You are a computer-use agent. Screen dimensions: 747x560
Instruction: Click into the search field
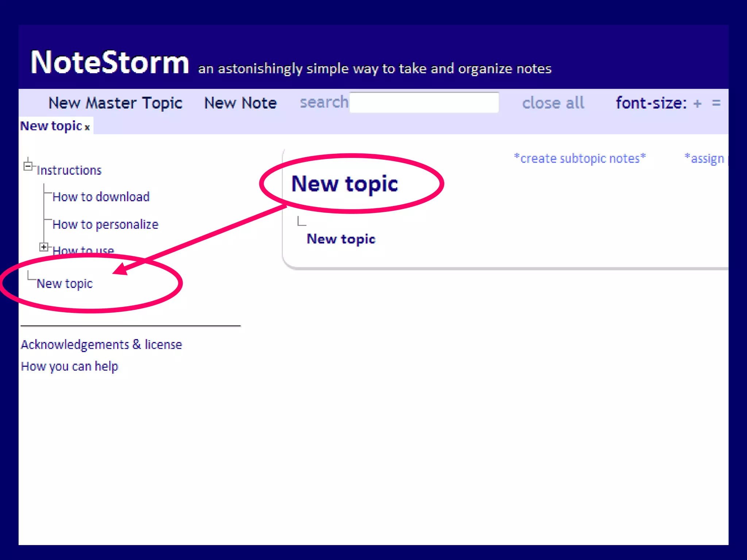click(424, 103)
